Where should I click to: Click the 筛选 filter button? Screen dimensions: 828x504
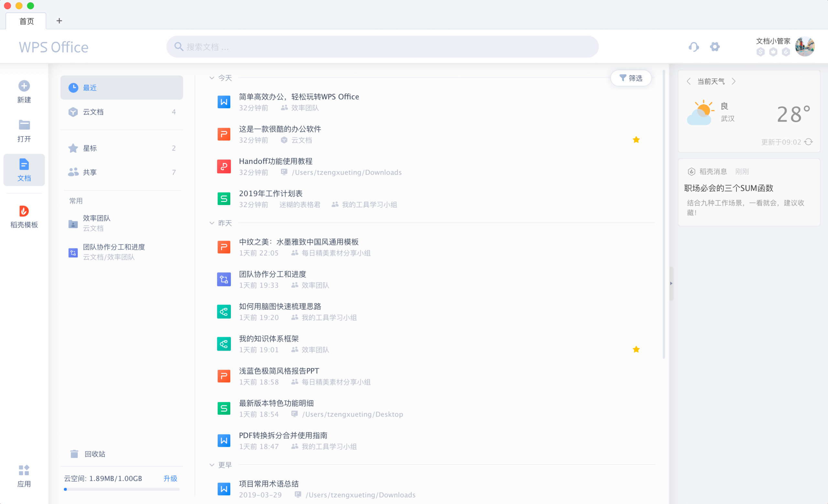631,78
